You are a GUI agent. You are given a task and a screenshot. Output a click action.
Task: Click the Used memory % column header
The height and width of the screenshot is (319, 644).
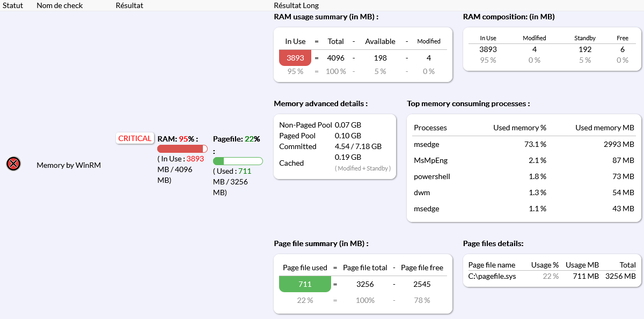pos(519,128)
